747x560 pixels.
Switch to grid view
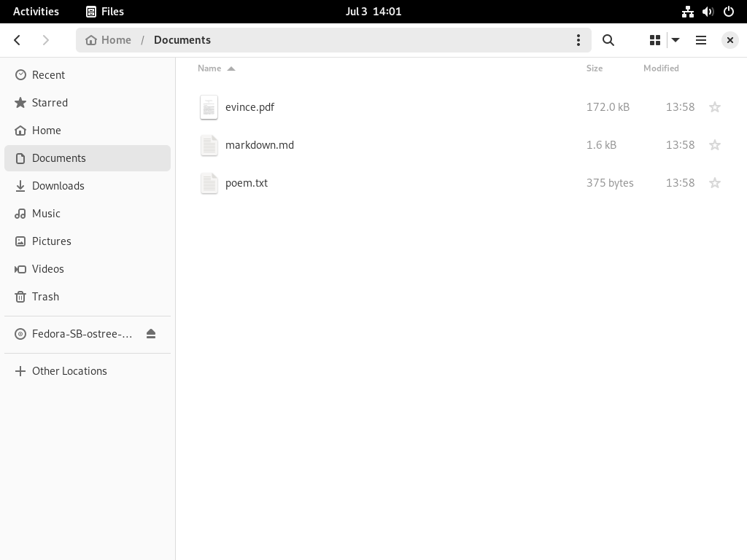655,40
